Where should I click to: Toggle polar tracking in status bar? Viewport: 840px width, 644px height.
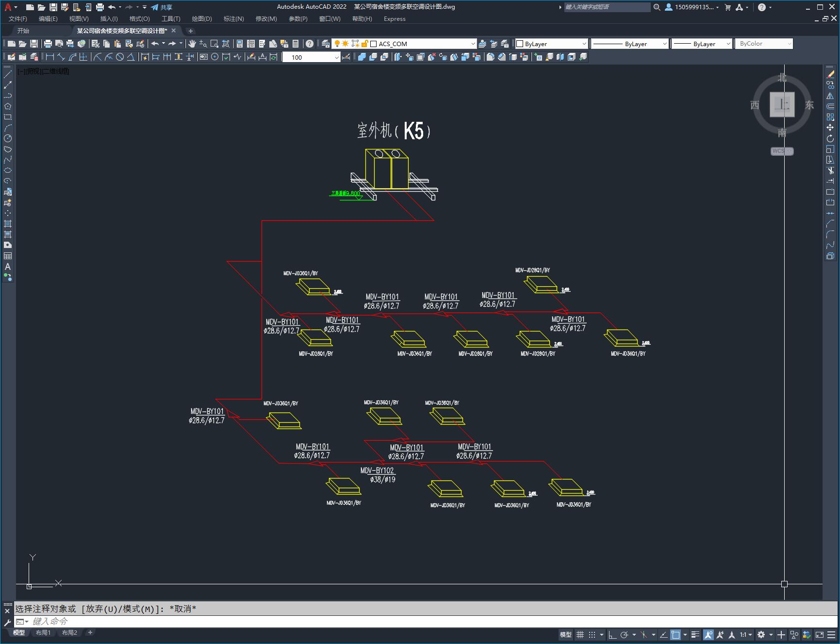(624, 634)
